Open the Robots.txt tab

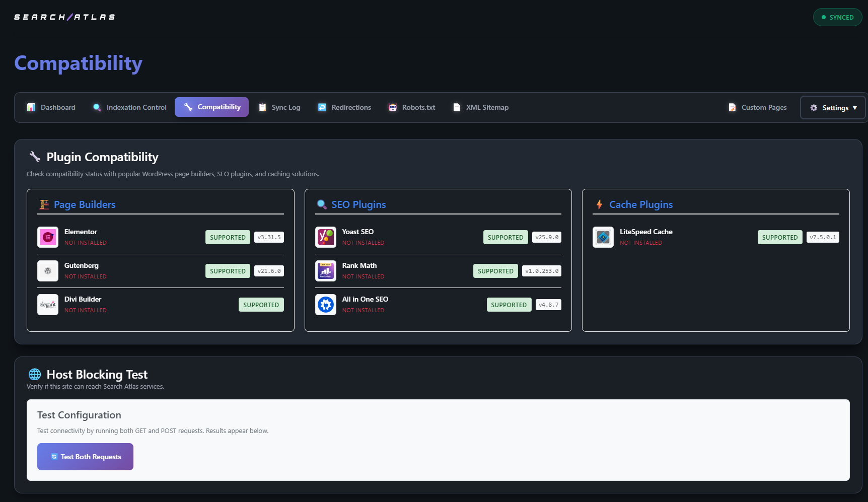tap(411, 107)
